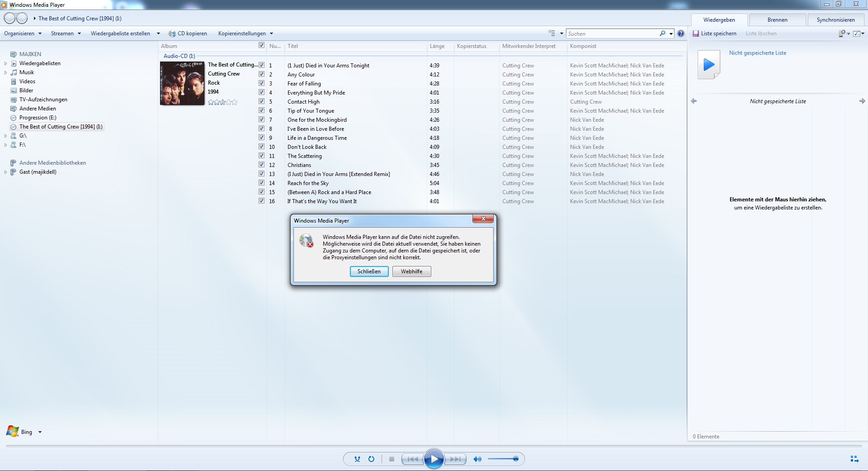Uncheck the Christians track checkbox
The image size is (868, 471).
click(261, 165)
